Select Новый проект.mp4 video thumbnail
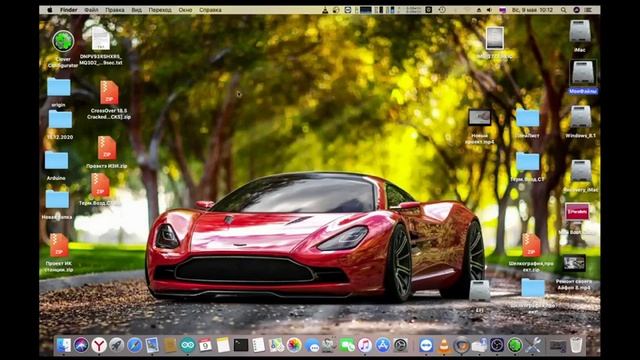640x360 pixels. [480, 117]
